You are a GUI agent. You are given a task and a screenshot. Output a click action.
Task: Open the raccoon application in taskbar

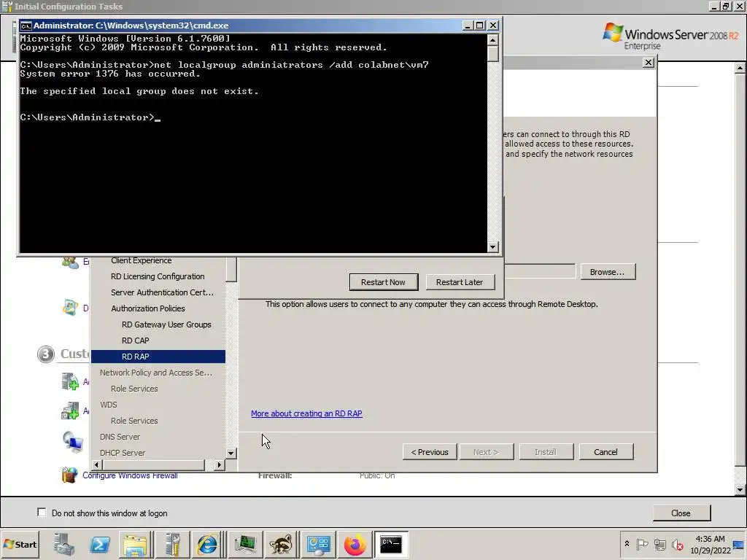pos(282,544)
